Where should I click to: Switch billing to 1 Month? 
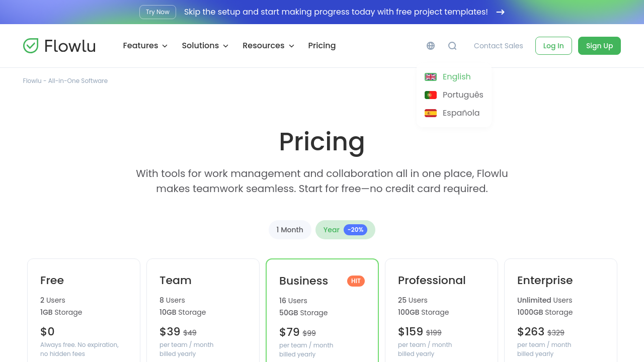pos(290,230)
